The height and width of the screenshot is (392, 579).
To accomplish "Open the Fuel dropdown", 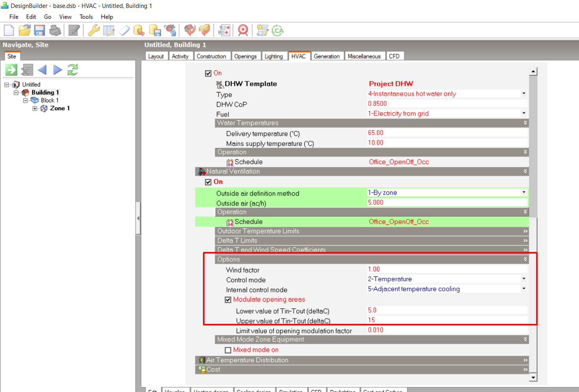I will [524, 113].
